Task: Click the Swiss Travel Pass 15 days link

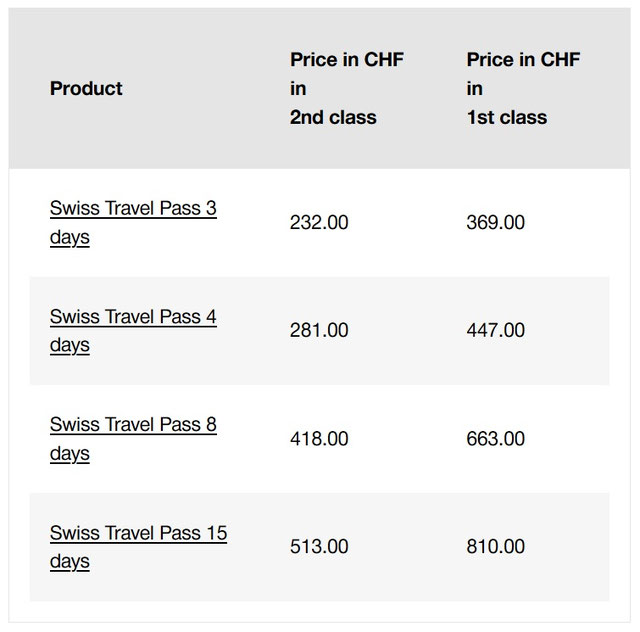Action: tap(138, 533)
